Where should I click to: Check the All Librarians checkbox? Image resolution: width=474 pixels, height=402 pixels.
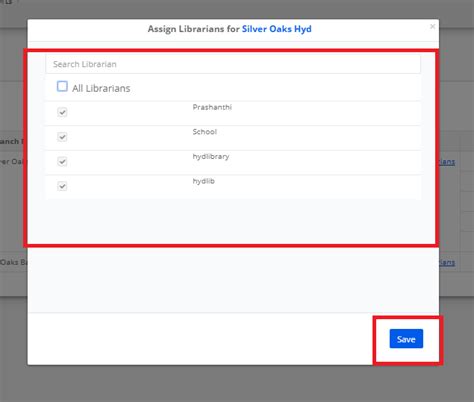click(x=62, y=86)
